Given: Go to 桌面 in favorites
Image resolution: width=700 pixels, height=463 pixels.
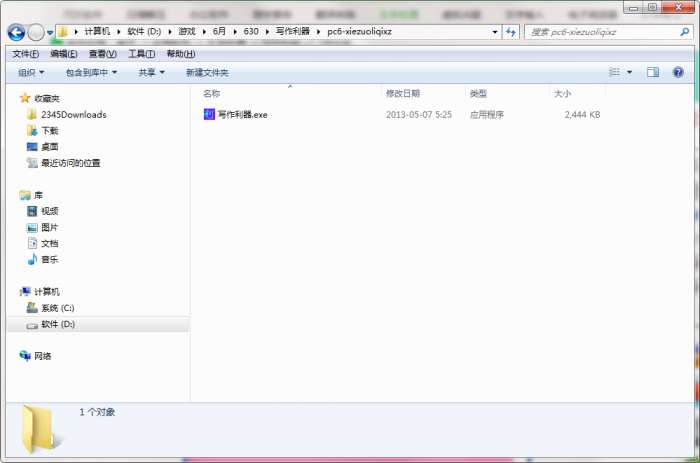Looking at the screenshot, I should coord(49,147).
